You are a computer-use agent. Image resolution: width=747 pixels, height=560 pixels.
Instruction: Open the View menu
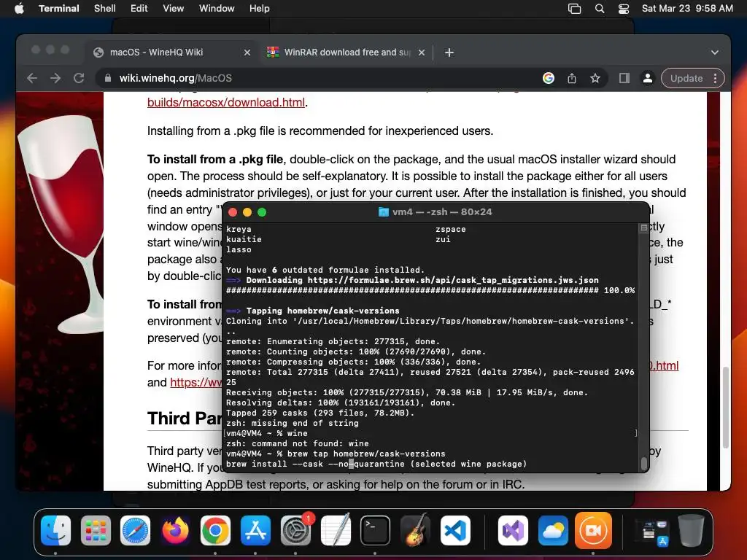click(173, 8)
